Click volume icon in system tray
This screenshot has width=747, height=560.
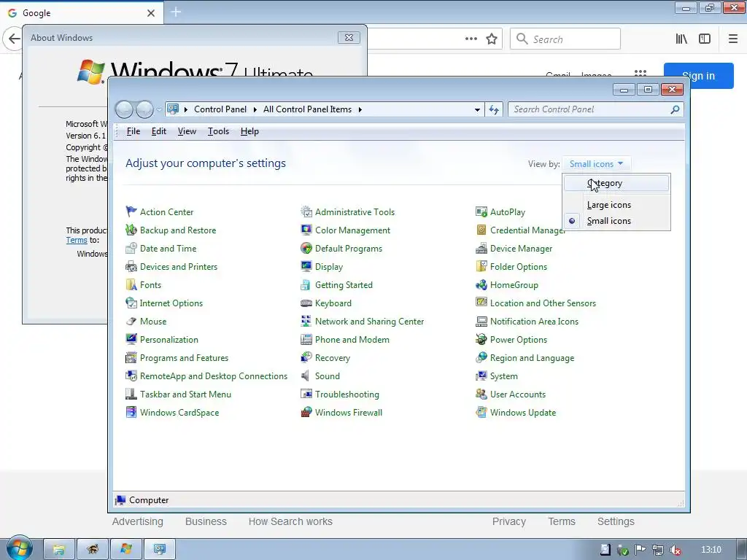coord(675,550)
